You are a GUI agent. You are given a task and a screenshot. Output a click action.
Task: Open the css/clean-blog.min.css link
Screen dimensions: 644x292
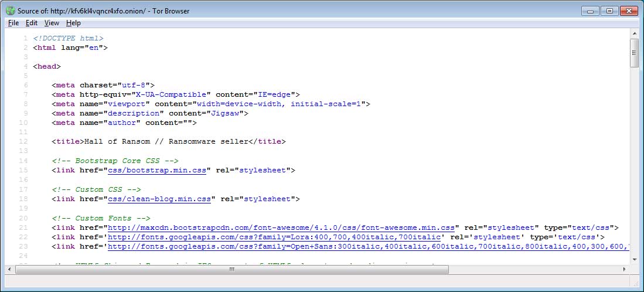coord(159,199)
